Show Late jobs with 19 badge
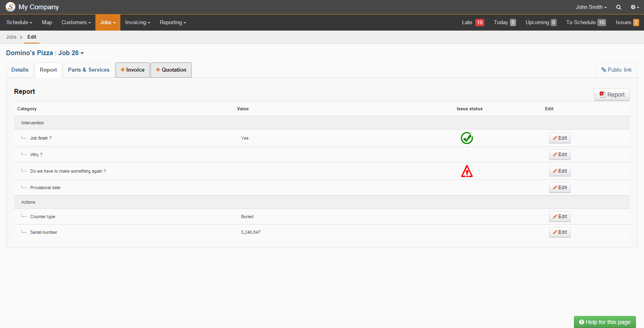Image resolution: width=644 pixels, height=328 pixels. coord(473,23)
